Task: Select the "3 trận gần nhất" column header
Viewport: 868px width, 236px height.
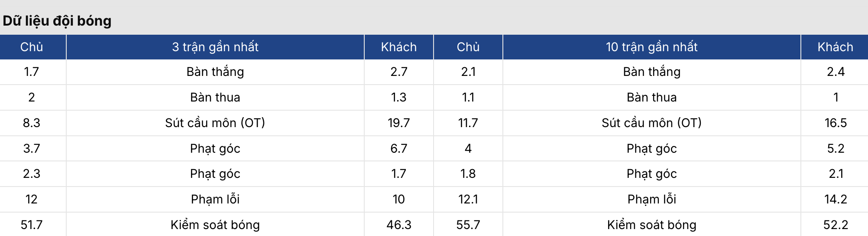Action: (x=215, y=47)
